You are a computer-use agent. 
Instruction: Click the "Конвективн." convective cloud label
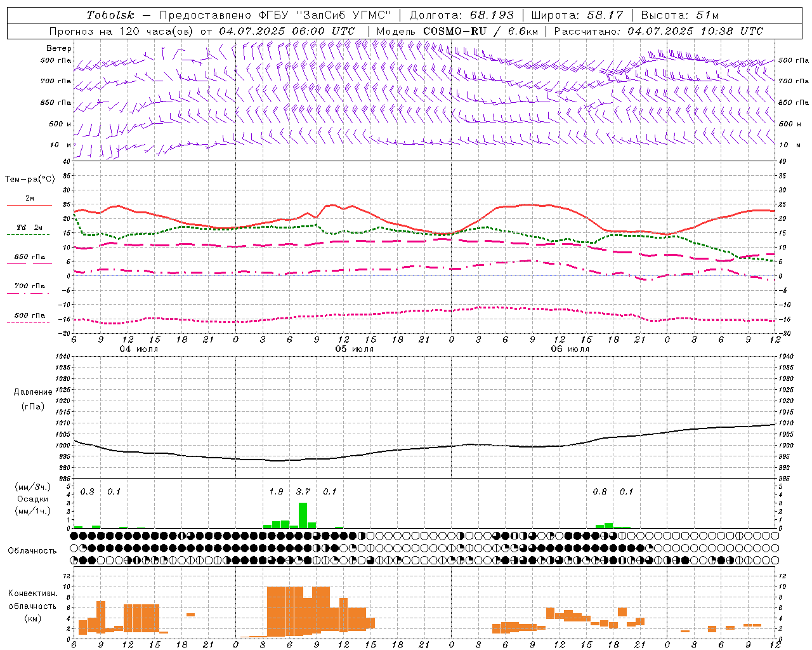point(32,594)
